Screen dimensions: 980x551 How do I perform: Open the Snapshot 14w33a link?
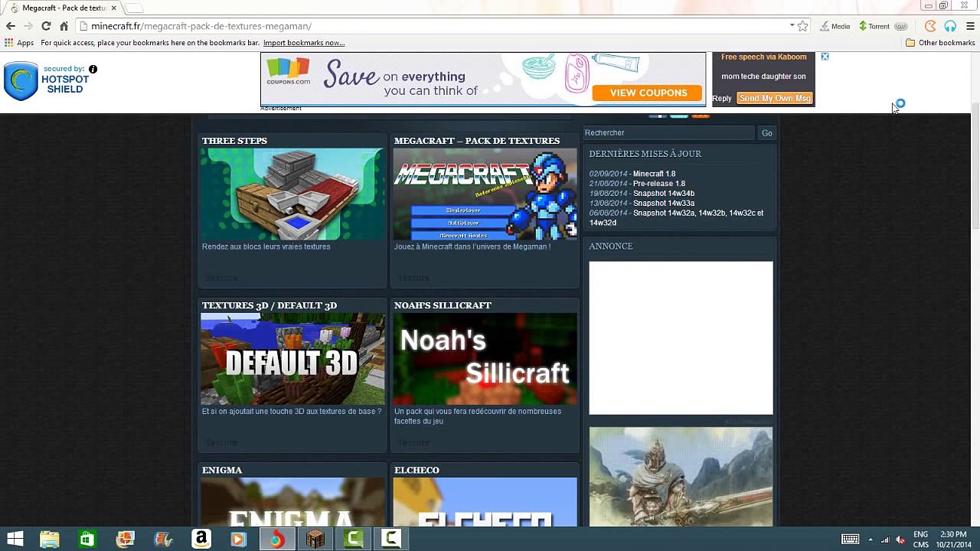pos(664,204)
